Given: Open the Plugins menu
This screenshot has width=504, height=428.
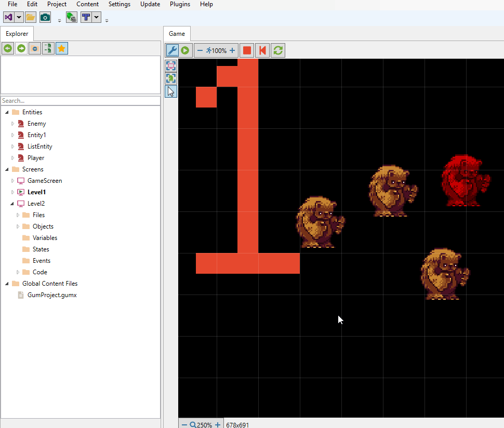Looking at the screenshot, I should pos(180,4).
